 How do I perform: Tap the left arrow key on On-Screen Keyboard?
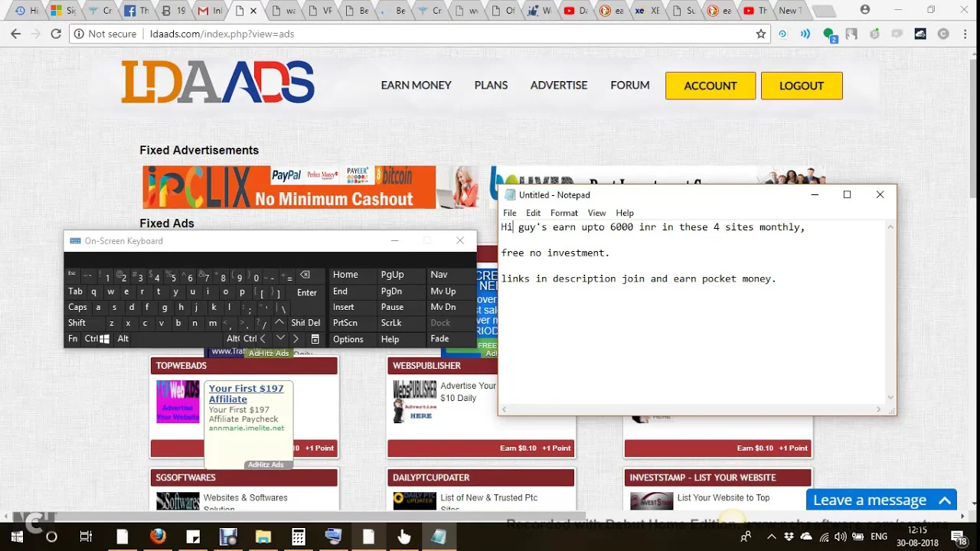point(263,338)
